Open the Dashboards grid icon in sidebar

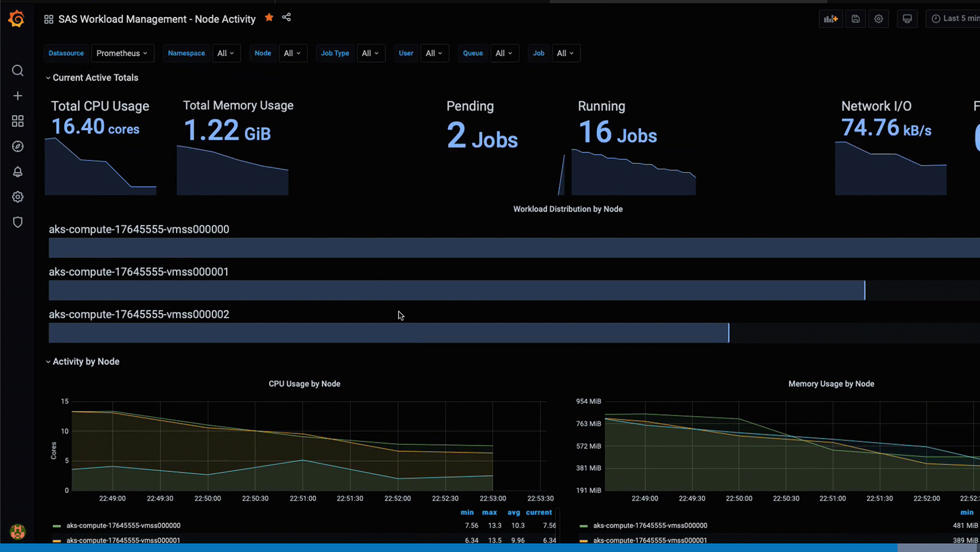17,121
